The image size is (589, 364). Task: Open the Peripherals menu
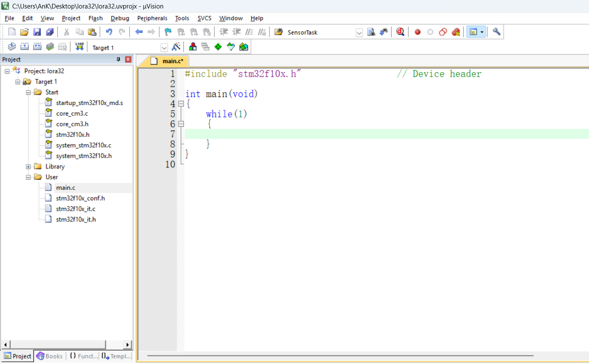(x=152, y=18)
